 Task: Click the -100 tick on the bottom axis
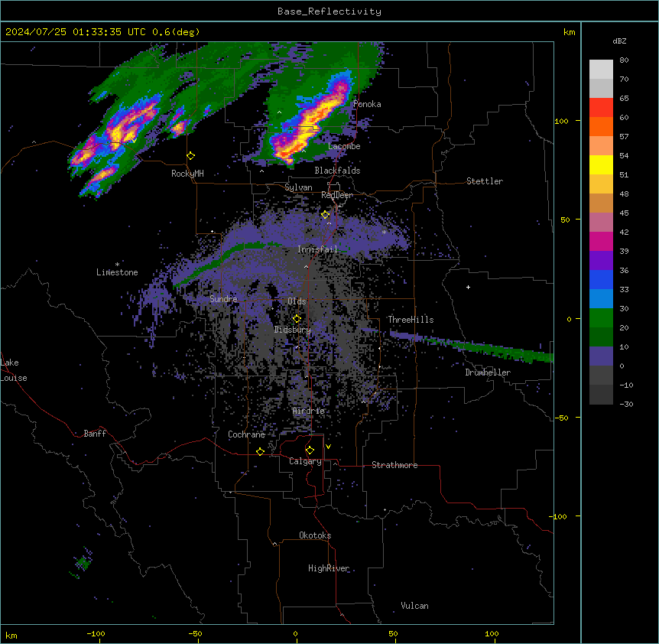96,633
